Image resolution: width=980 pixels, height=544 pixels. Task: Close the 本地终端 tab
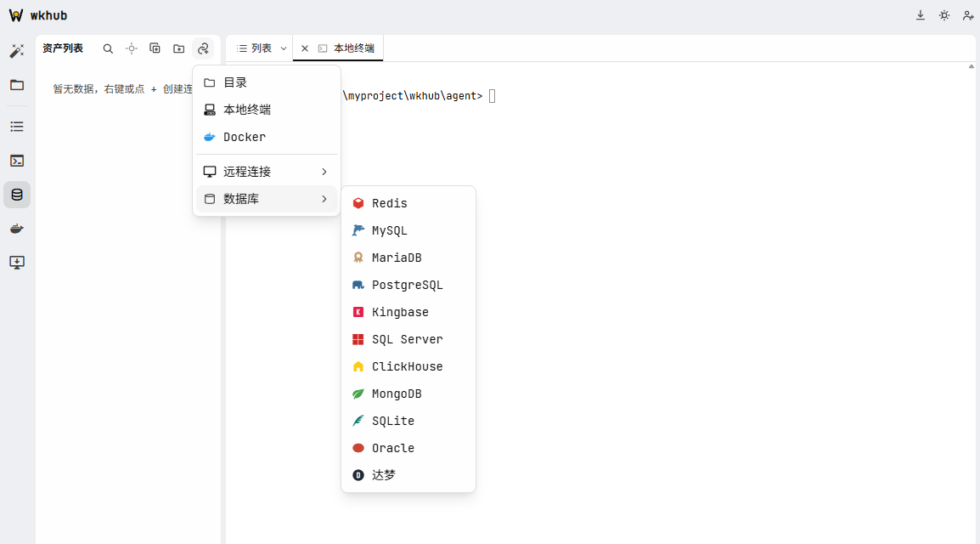coord(304,48)
